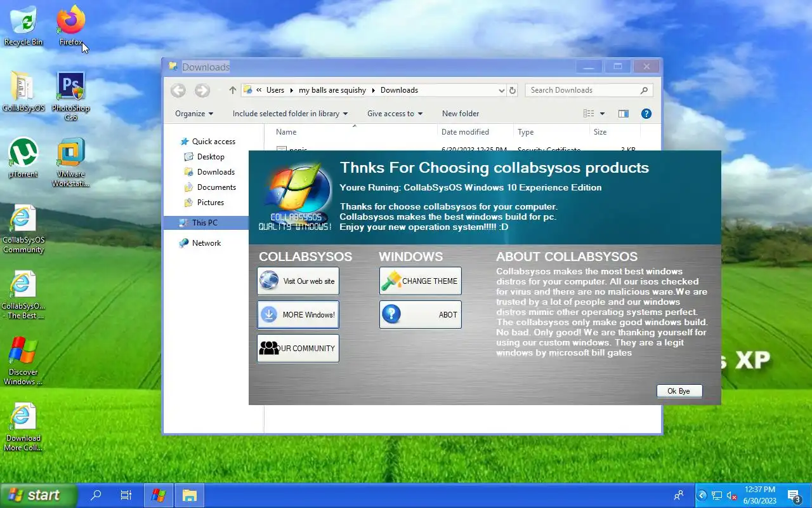Expand address bar history dropdown
Screen dimensions: 812x508
502,90
